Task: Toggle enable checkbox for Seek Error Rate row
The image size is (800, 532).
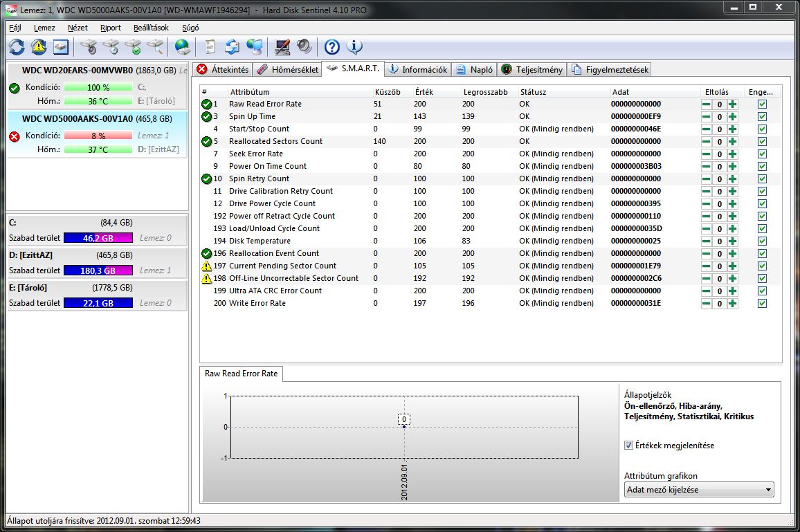Action: point(762,154)
